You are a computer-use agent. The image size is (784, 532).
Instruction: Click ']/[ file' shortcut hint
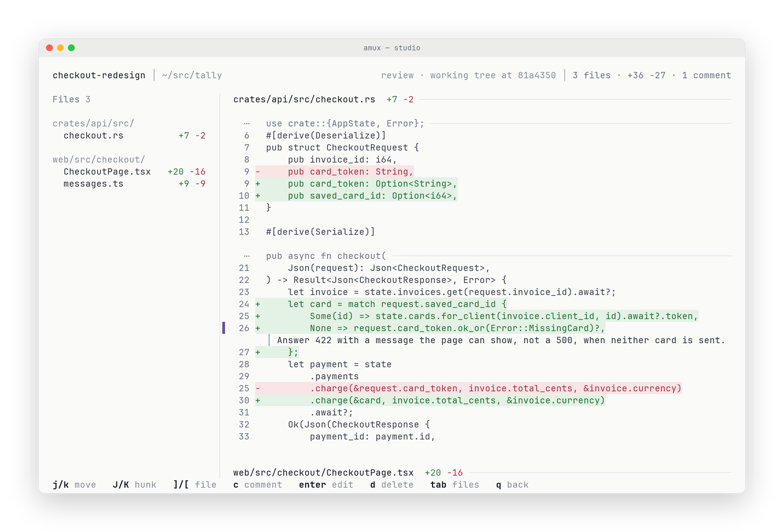click(195, 485)
